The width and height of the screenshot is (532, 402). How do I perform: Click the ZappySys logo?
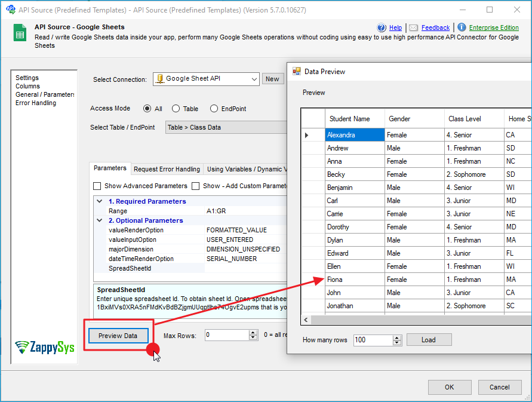point(45,347)
